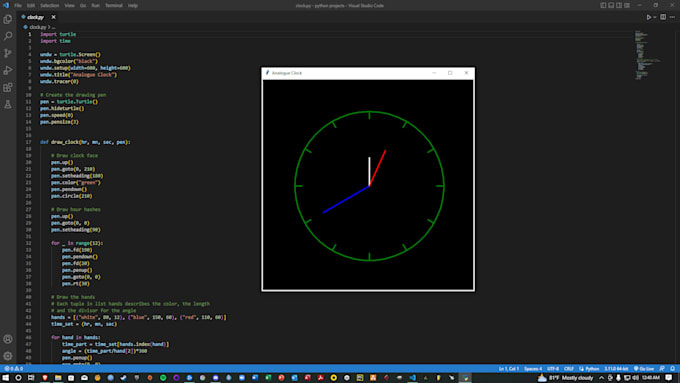680x383 pixels.
Task: Open the Windows Start button
Action: click(x=6, y=378)
